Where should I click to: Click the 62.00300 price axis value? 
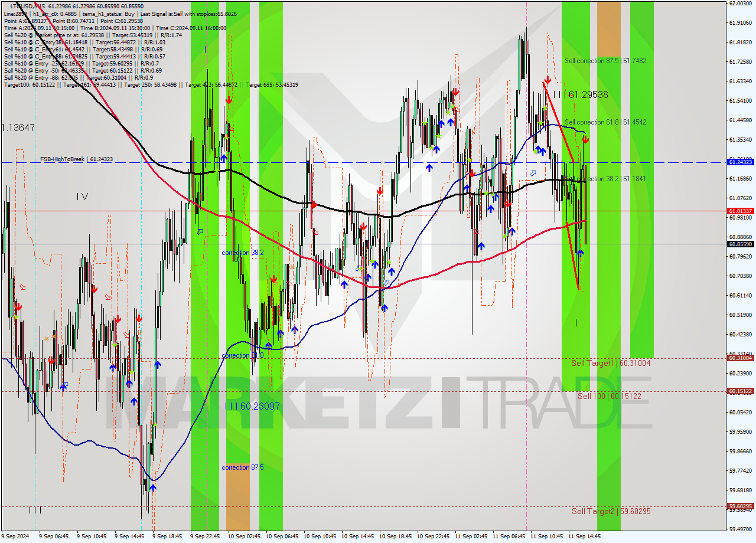click(x=740, y=4)
